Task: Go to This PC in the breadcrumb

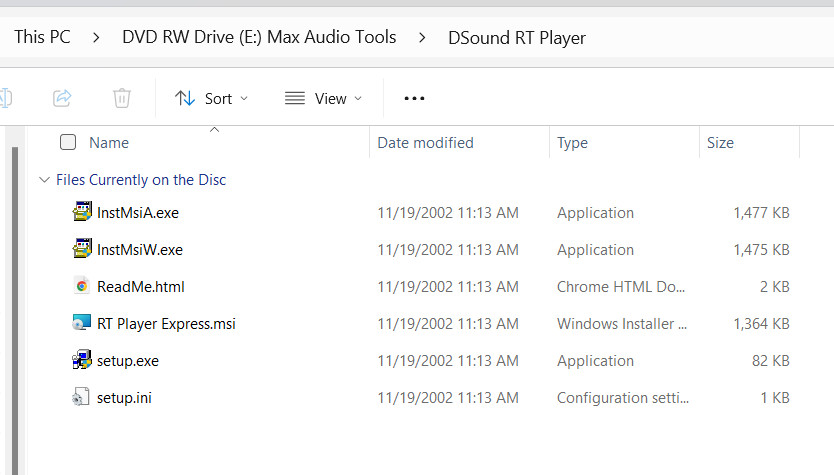Action: pos(42,37)
